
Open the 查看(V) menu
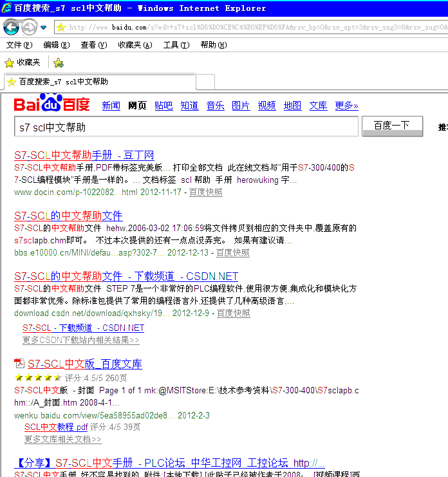[x=94, y=45]
